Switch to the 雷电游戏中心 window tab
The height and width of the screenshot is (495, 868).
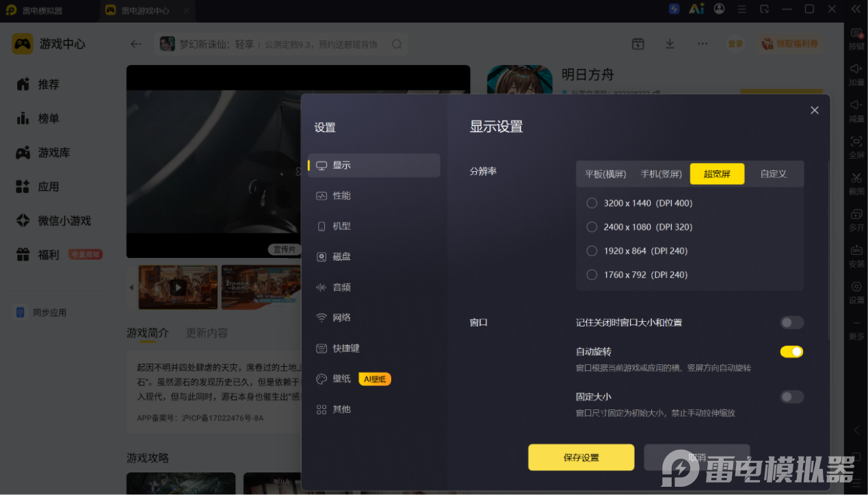(x=147, y=10)
